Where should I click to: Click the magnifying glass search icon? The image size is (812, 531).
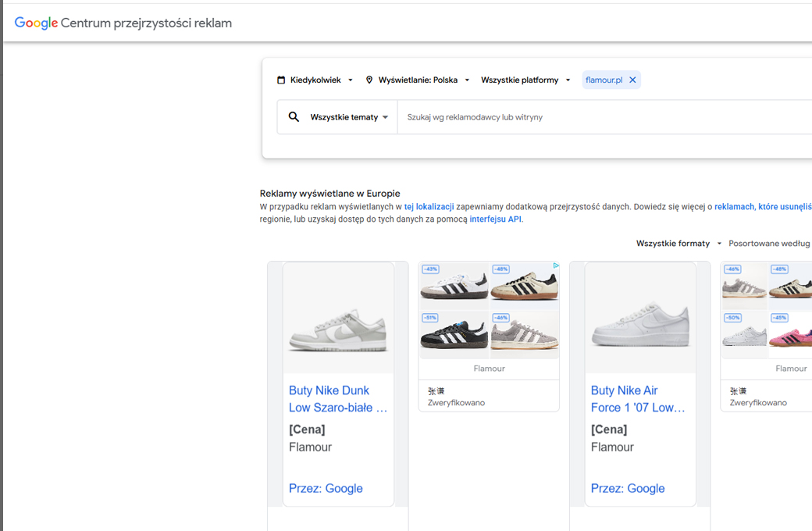294,117
